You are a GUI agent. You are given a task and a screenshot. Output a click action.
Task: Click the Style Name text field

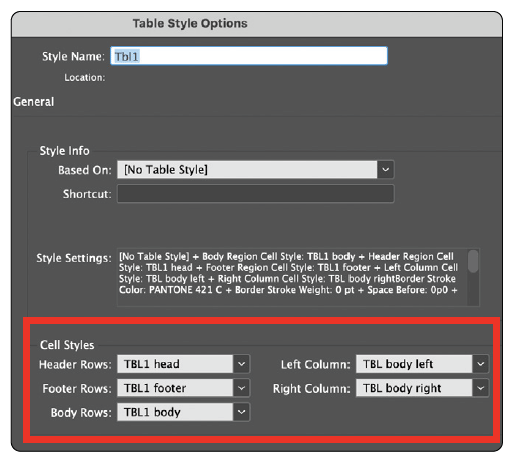[x=249, y=56]
